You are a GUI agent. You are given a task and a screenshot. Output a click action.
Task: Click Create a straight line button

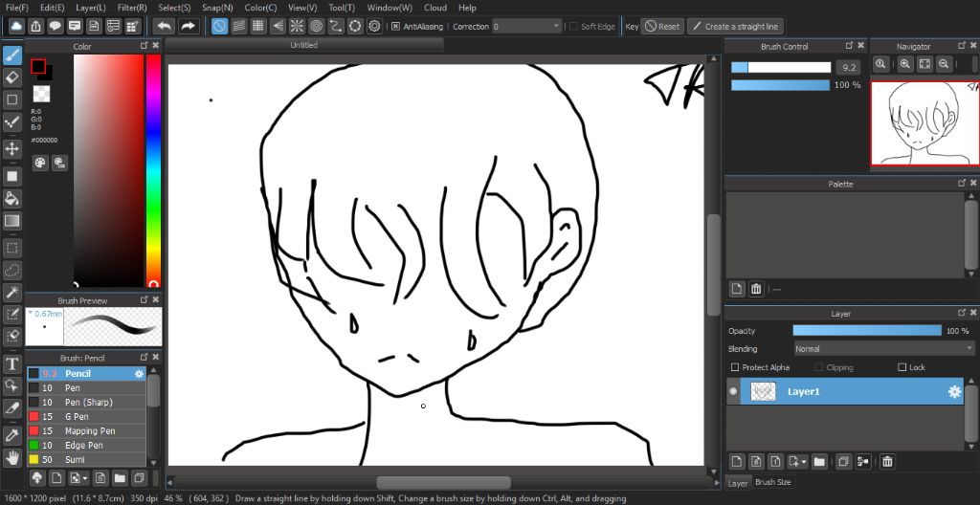point(735,26)
